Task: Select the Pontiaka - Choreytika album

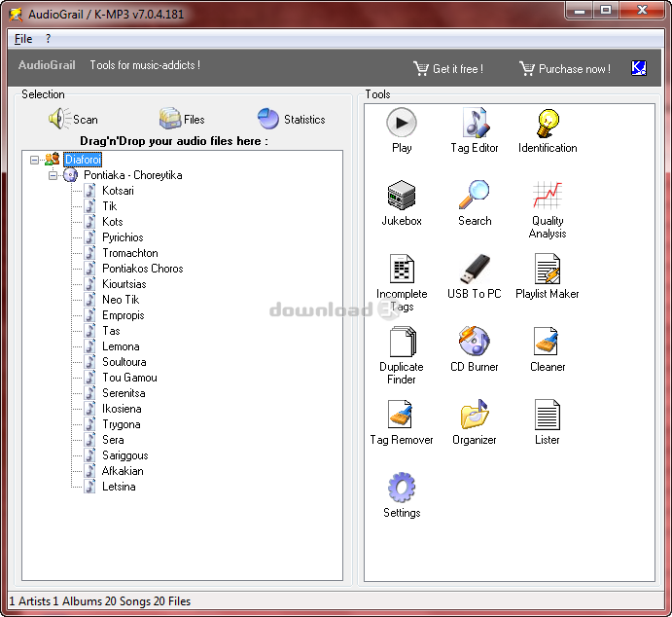Action: click(133, 175)
